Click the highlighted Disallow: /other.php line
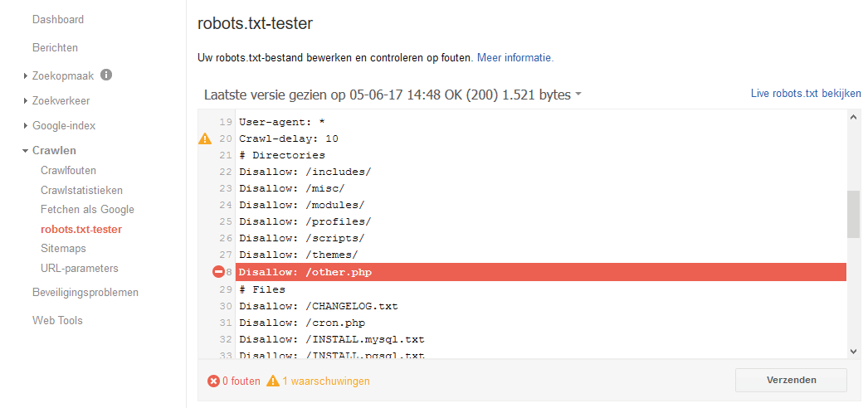868x408 pixels. [539, 272]
